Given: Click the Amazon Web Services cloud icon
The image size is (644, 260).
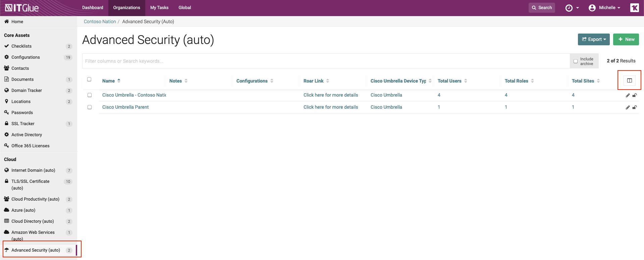Looking at the screenshot, I should 6,232.
